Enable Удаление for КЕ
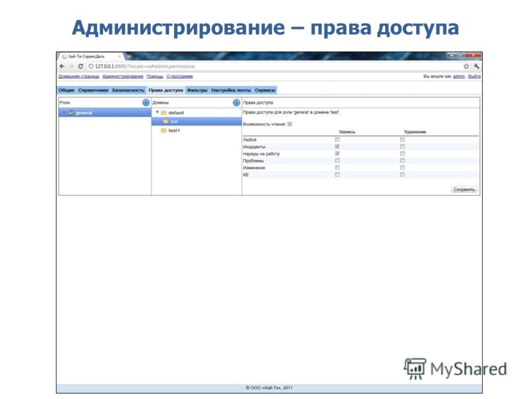The height and width of the screenshot is (399, 532). (x=402, y=175)
